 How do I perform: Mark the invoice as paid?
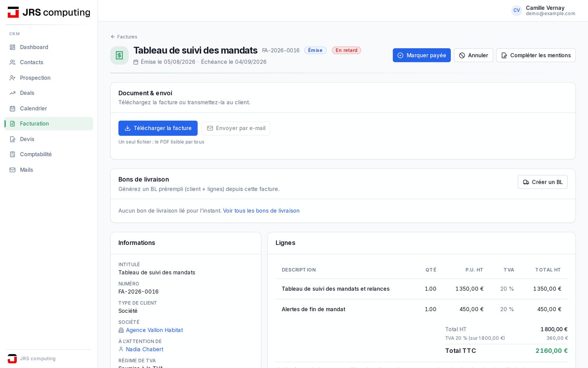point(422,55)
